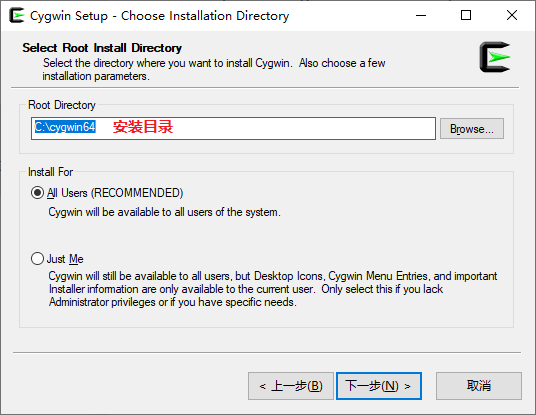The width and height of the screenshot is (536, 415).
Task: Open the Browse... folder picker
Action: click(471, 129)
